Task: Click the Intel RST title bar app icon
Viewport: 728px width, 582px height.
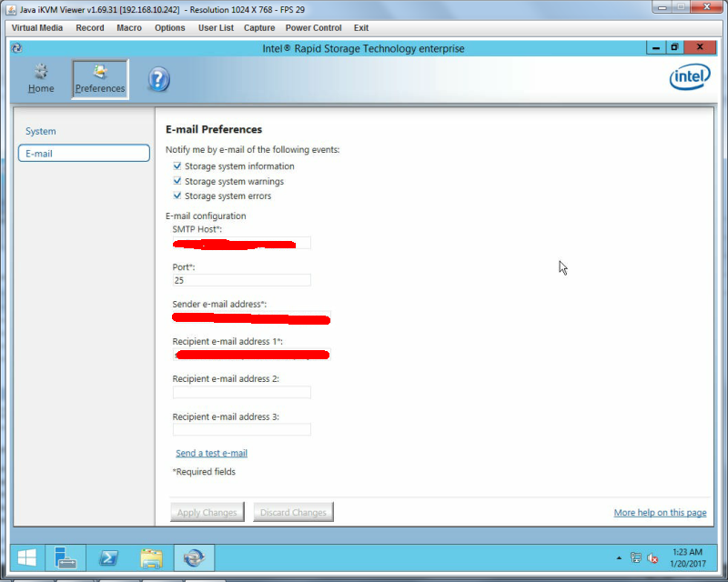Action: coord(16,48)
